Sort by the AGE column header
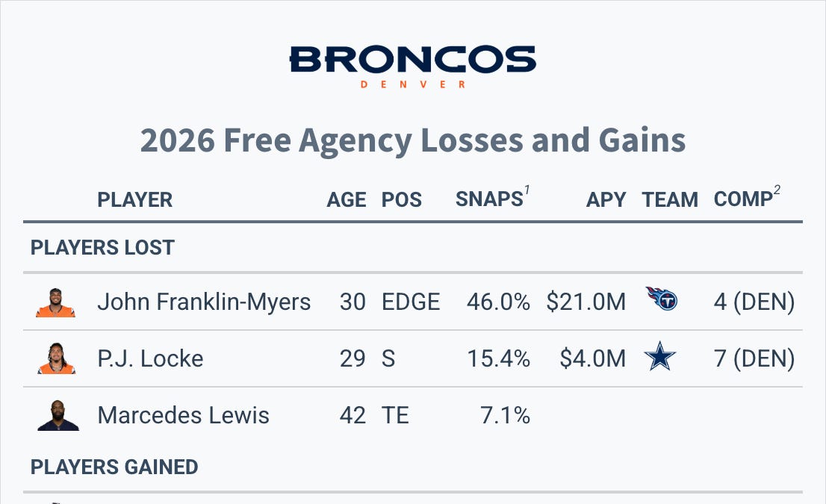The width and height of the screenshot is (826, 504). (346, 199)
